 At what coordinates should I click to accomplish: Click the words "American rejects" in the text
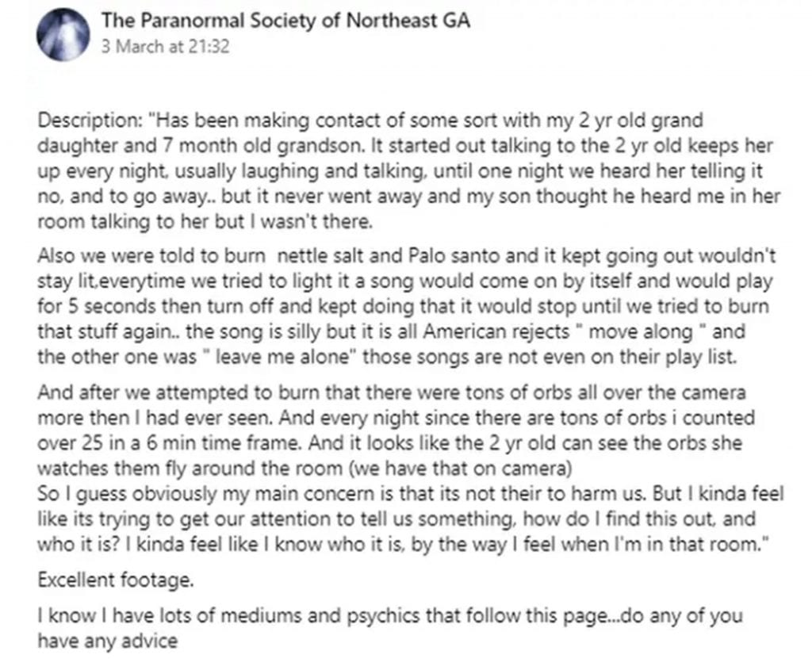pyautogui.click(x=496, y=332)
